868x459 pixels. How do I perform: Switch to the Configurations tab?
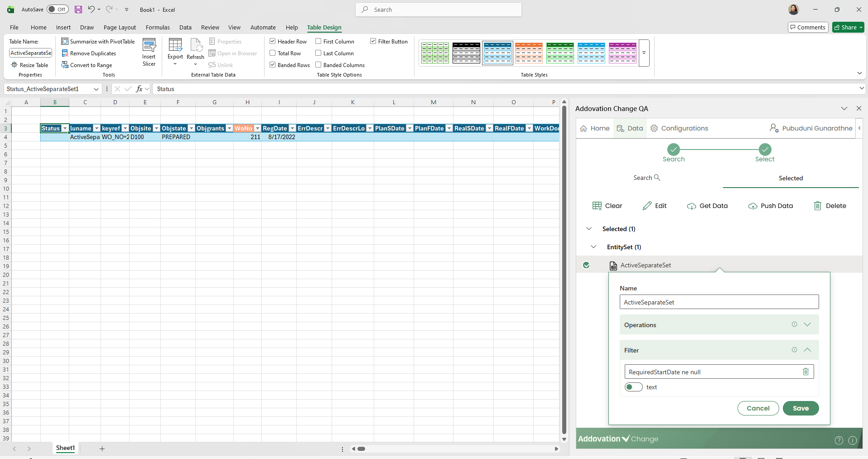(x=679, y=128)
